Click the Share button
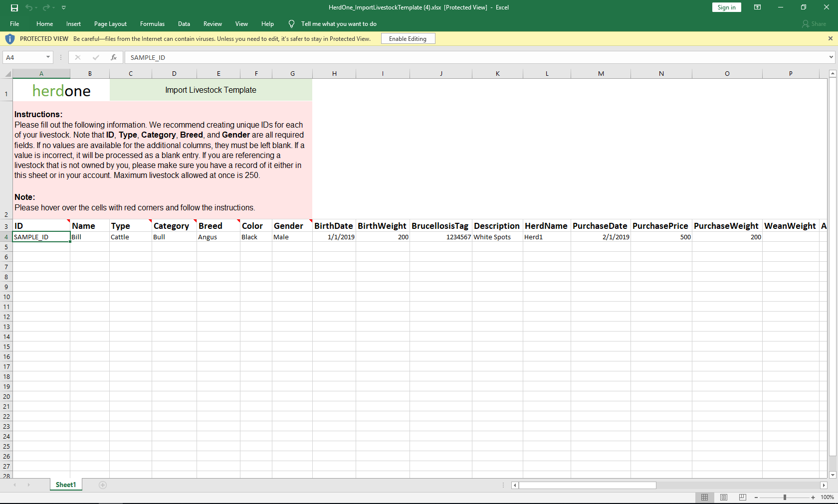838x504 pixels. tap(814, 24)
